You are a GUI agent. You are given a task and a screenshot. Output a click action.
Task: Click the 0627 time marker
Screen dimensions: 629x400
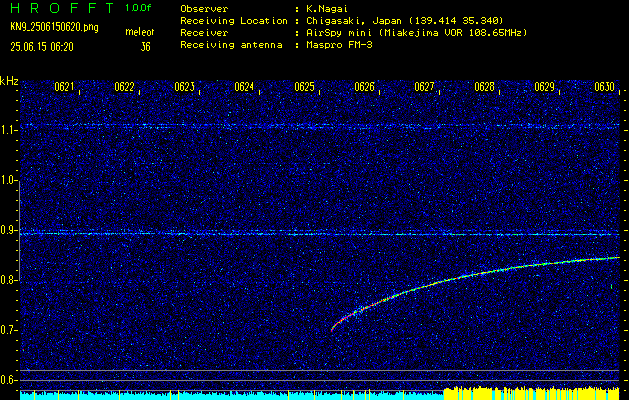[424, 87]
